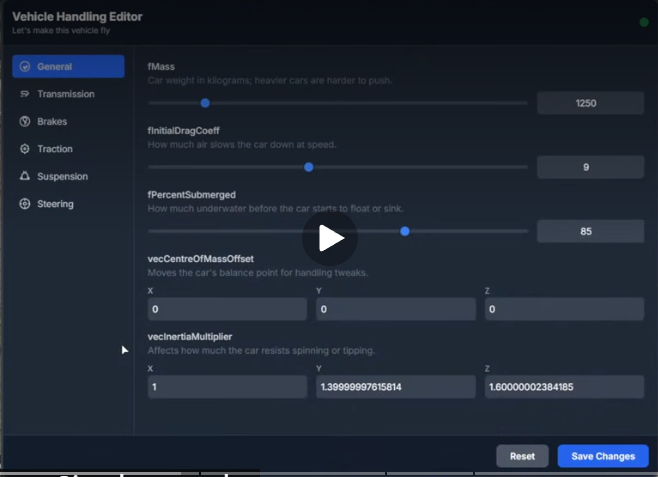The image size is (658, 477).
Task: Click the Suspension sidebar icon
Action: (25, 176)
